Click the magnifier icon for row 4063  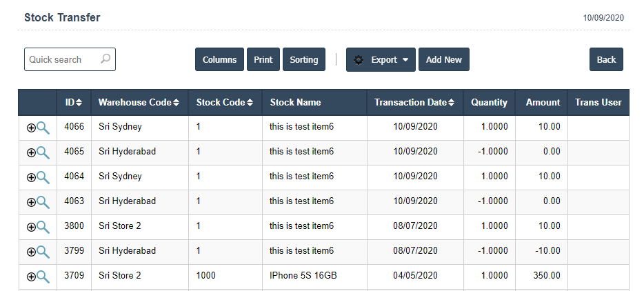click(43, 202)
